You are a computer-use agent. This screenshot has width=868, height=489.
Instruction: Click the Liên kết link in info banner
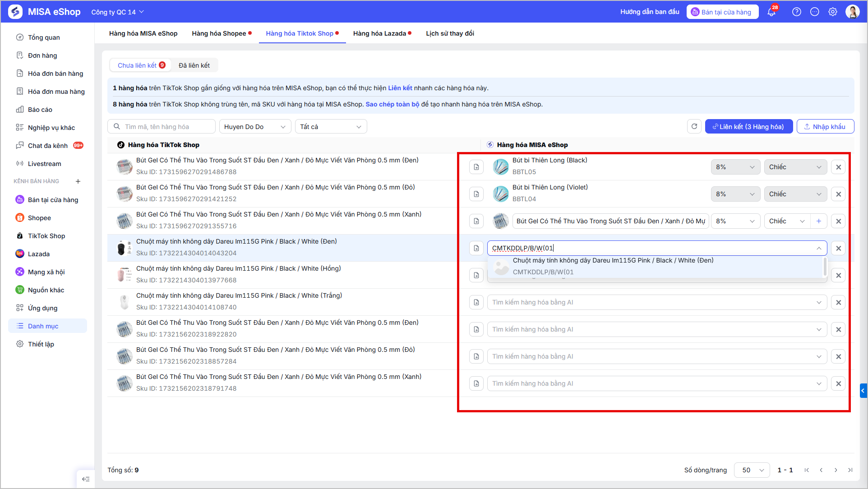click(x=400, y=88)
